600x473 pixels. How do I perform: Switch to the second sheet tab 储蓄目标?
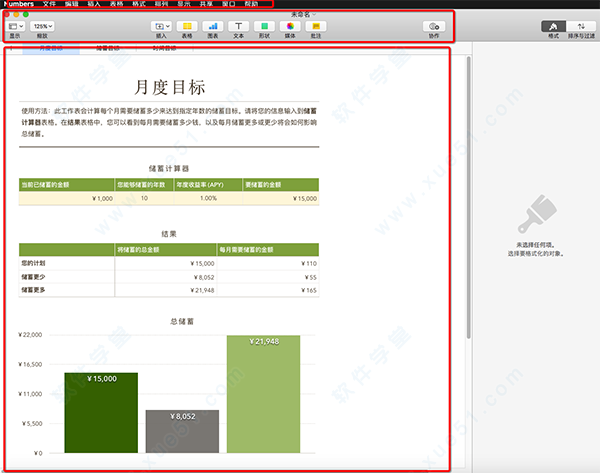point(108,49)
